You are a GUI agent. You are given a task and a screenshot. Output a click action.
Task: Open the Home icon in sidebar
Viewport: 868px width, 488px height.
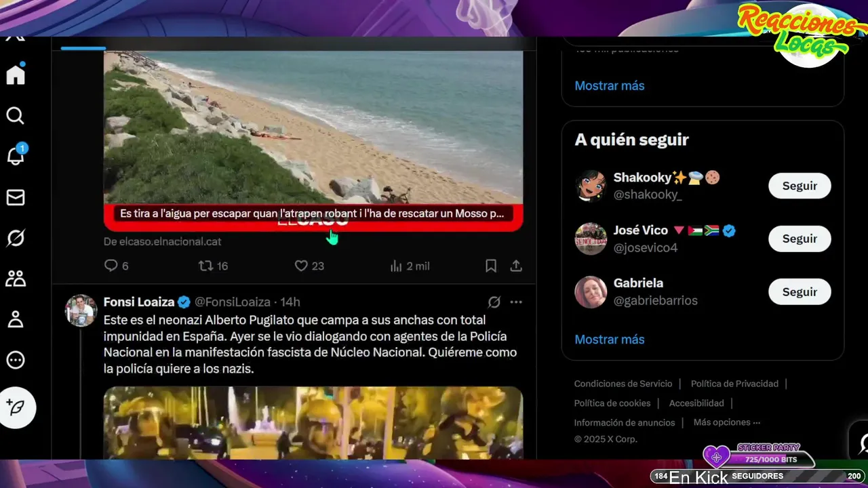(16, 75)
